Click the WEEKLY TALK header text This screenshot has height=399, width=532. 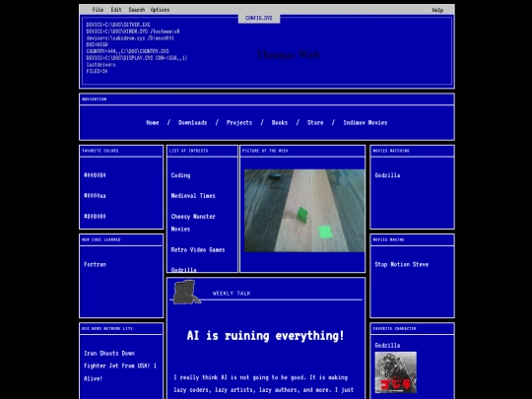point(232,294)
